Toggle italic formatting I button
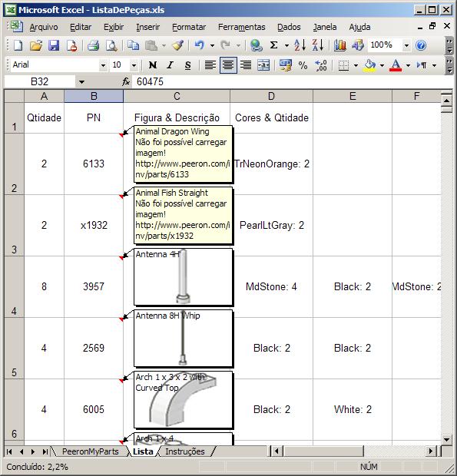 pyautogui.click(x=171, y=65)
